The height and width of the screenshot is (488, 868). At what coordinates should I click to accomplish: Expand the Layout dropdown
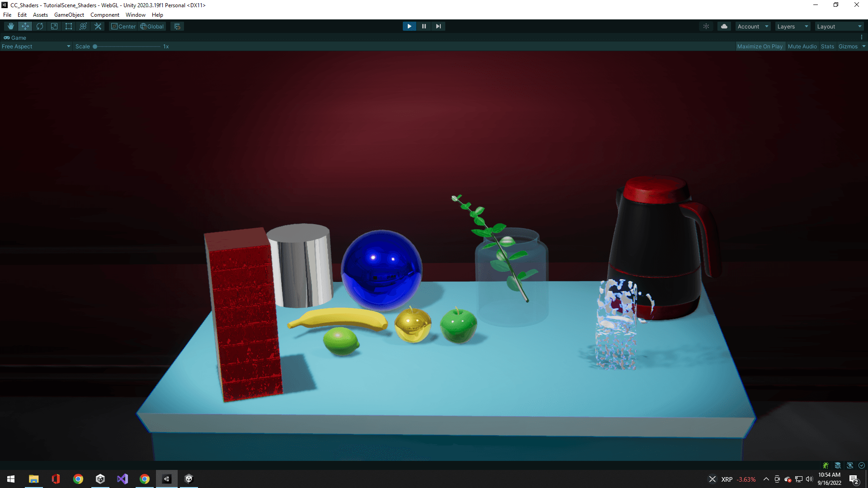[839, 27]
